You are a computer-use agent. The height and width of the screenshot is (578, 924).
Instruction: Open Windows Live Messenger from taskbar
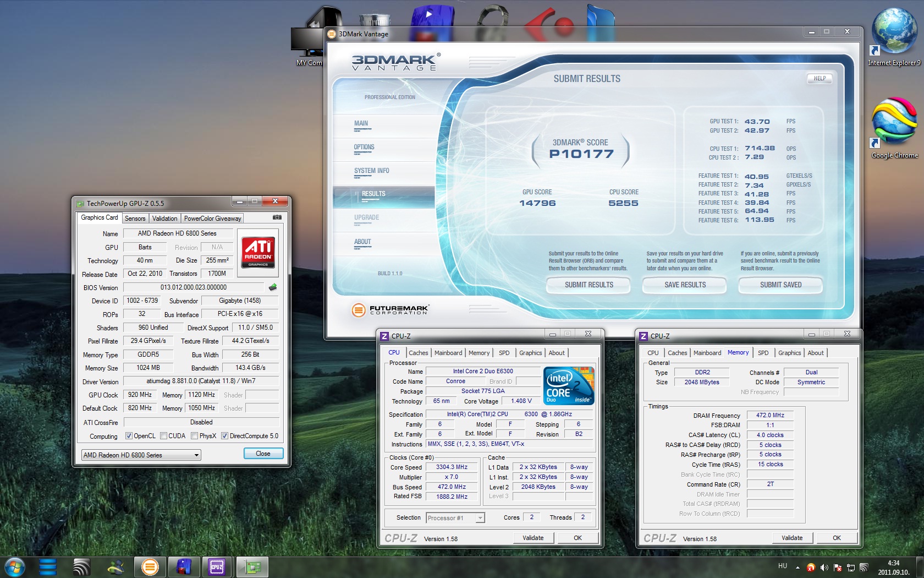point(116,566)
